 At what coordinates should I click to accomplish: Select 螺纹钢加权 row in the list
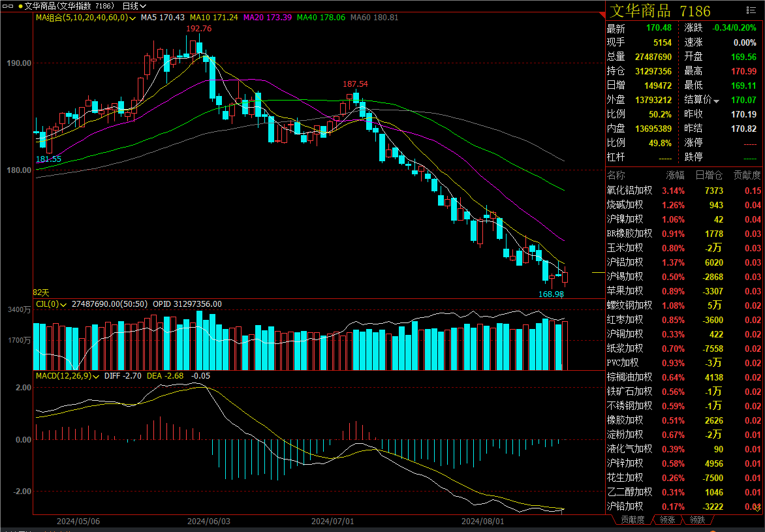click(x=629, y=305)
